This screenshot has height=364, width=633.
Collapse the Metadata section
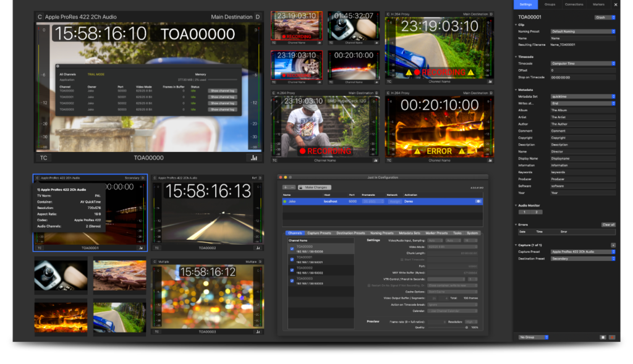[x=516, y=90]
